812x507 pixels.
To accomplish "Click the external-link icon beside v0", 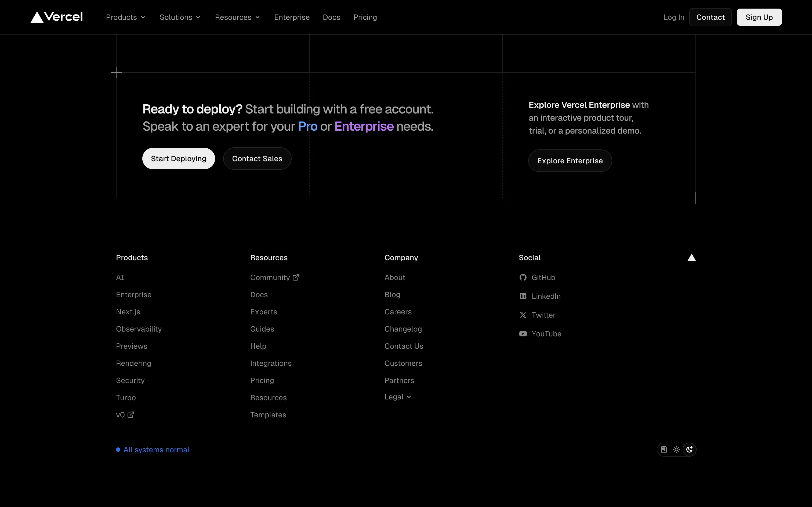I will [131, 415].
